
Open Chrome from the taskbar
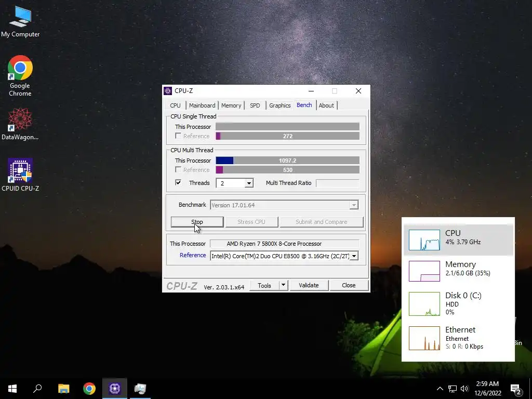(89, 389)
